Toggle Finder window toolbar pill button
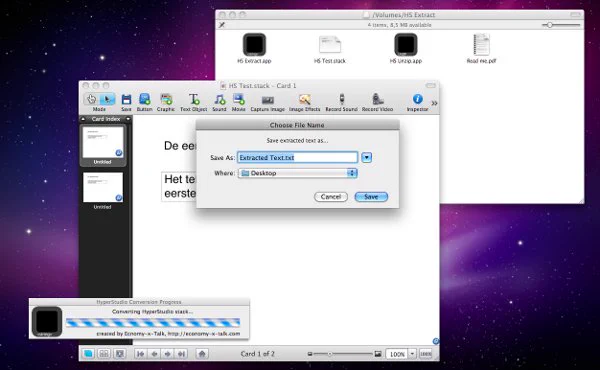 pos(576,15)
